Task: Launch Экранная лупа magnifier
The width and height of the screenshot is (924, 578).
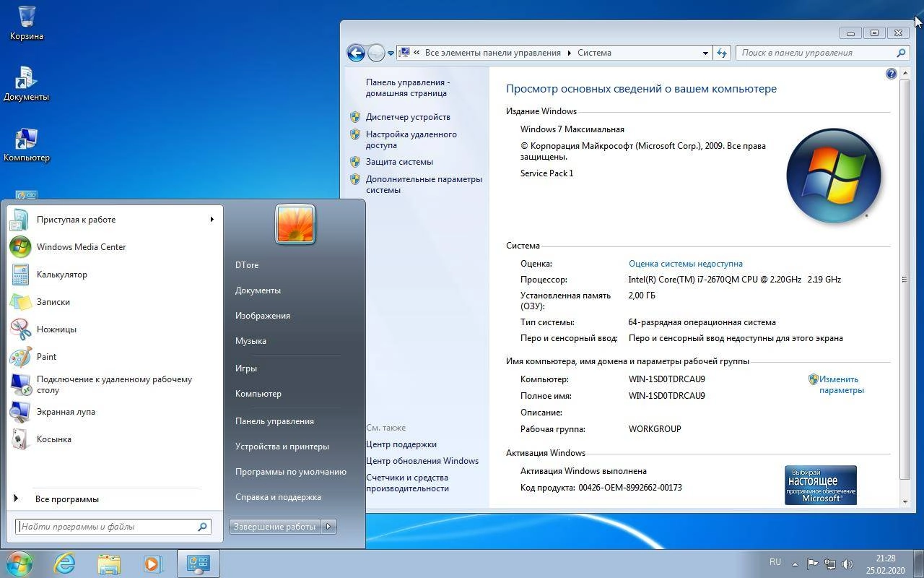Action: 115,412
